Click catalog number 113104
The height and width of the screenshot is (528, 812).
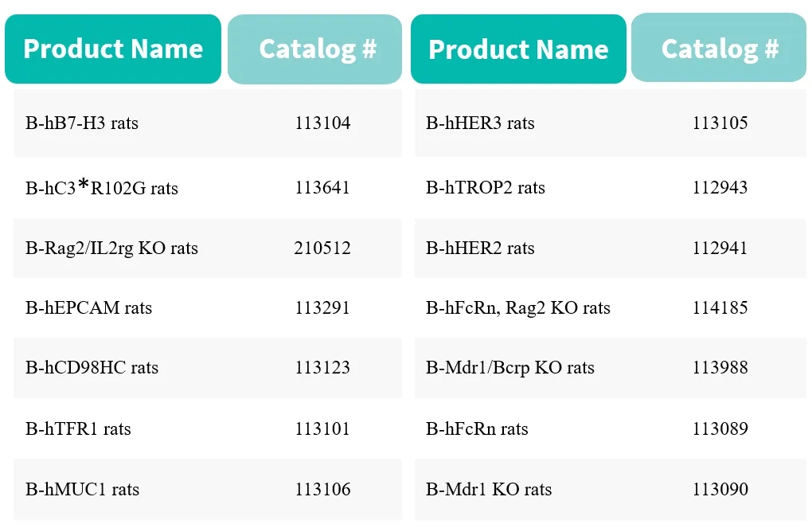tap(322, 123)
